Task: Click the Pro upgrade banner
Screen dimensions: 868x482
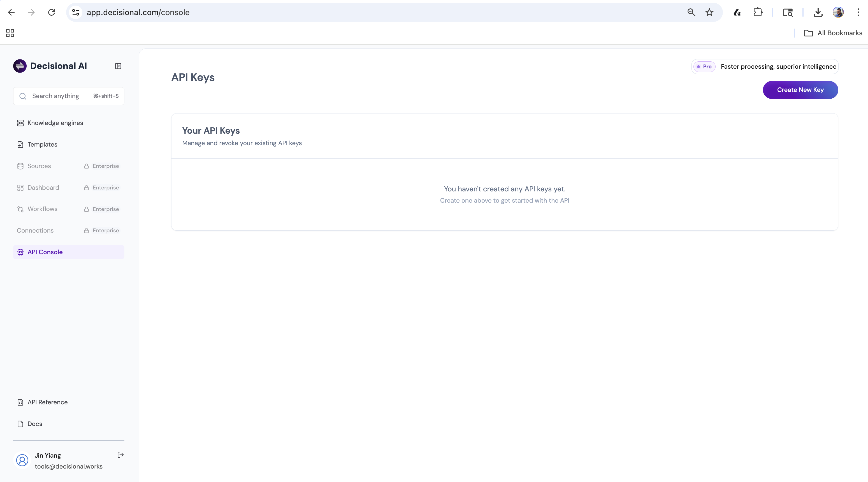Action: [765, 66]
